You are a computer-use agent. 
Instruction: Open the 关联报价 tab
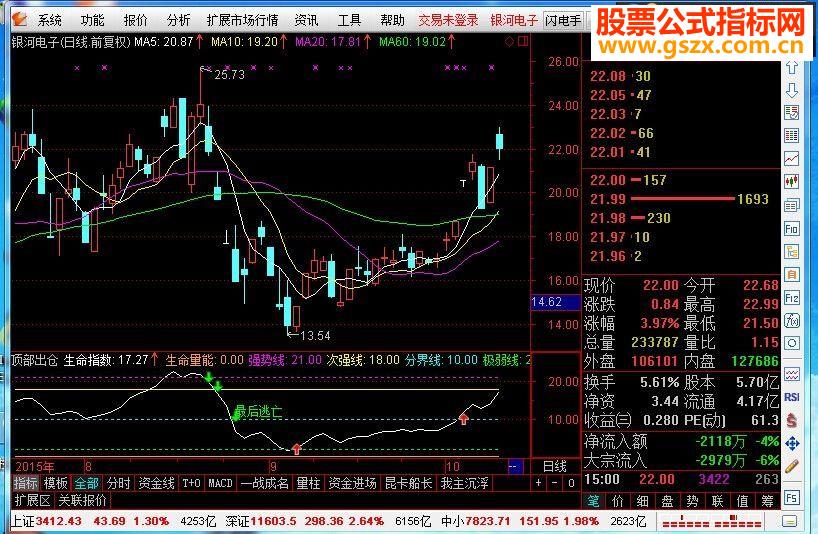point(82,501)
